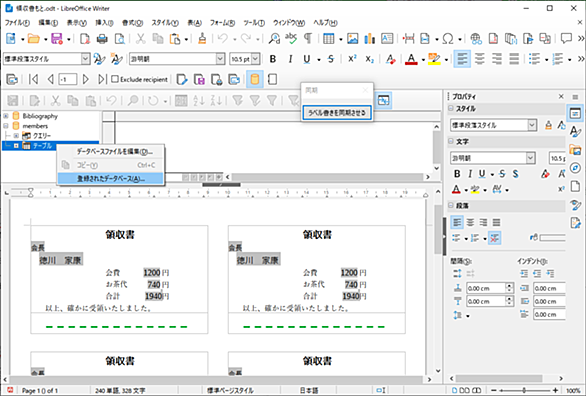This screenshot has width=586, height=396.
Task: Go to next mail merge record
Action: [86, 79]
